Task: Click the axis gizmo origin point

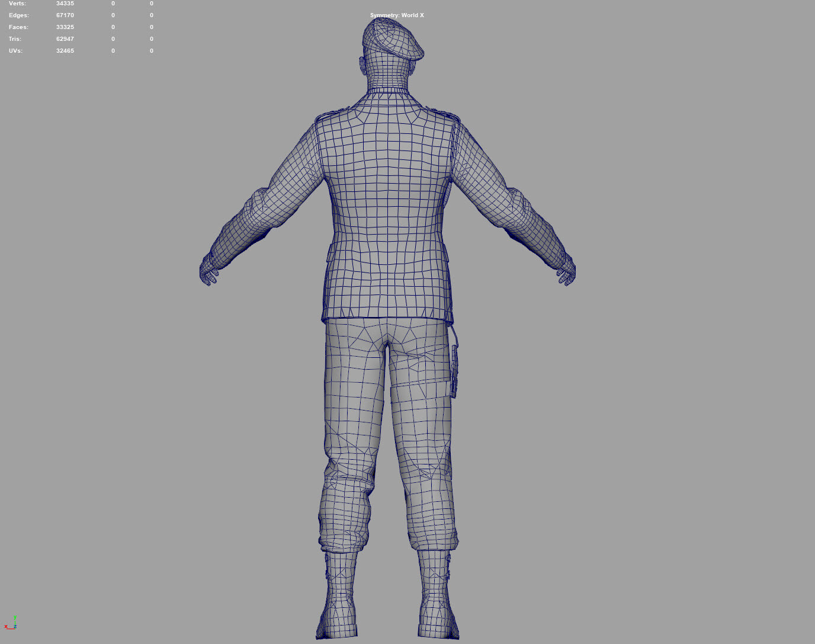Action: pos(15,629)
